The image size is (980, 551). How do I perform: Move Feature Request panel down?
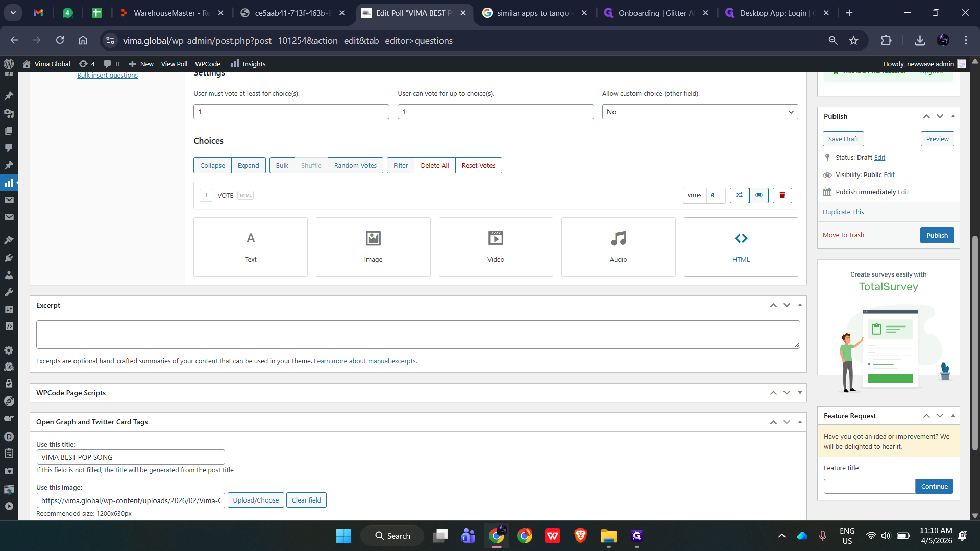(940, 416)
